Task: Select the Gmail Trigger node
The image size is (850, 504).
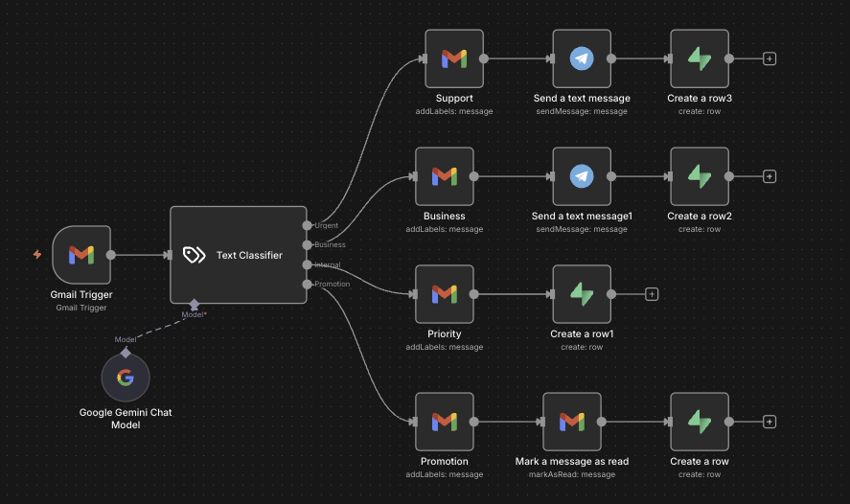Action: point(81,255)
